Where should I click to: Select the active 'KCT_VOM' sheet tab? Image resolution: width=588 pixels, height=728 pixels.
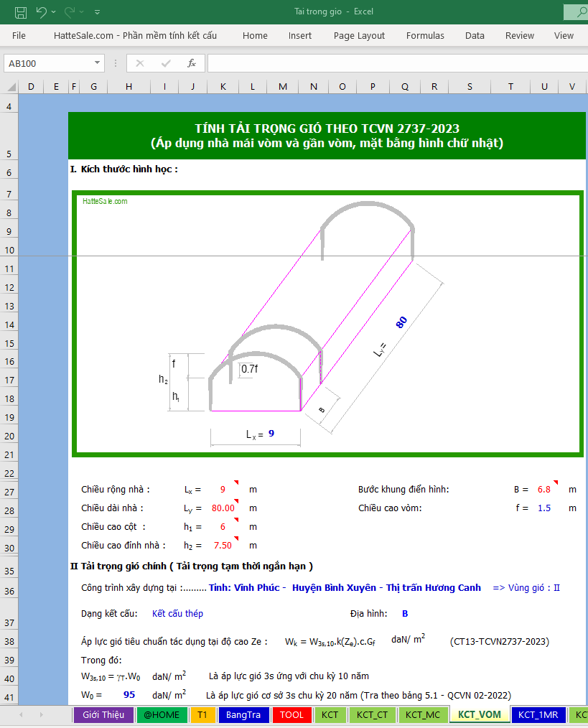pos(480,714)
